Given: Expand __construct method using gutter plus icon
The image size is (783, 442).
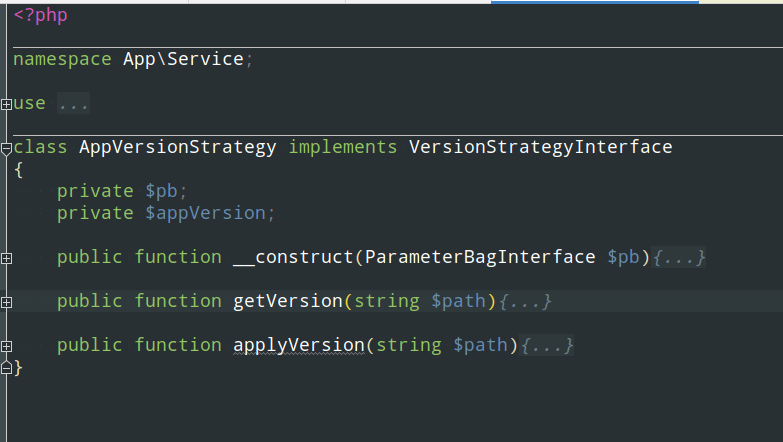Looking at the screenshot, I should coord(6,258).
